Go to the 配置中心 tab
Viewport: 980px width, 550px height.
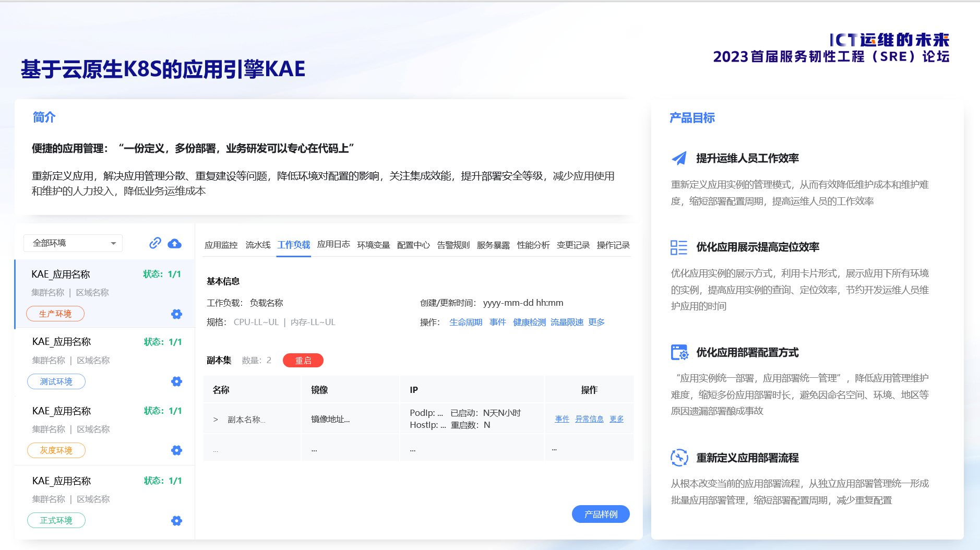click(x=413, y=245)
